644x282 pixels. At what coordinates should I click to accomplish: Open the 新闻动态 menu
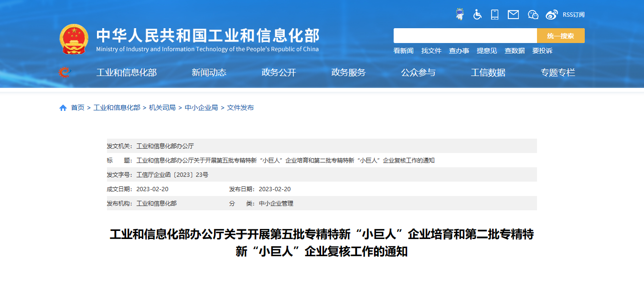pos(209,73)
